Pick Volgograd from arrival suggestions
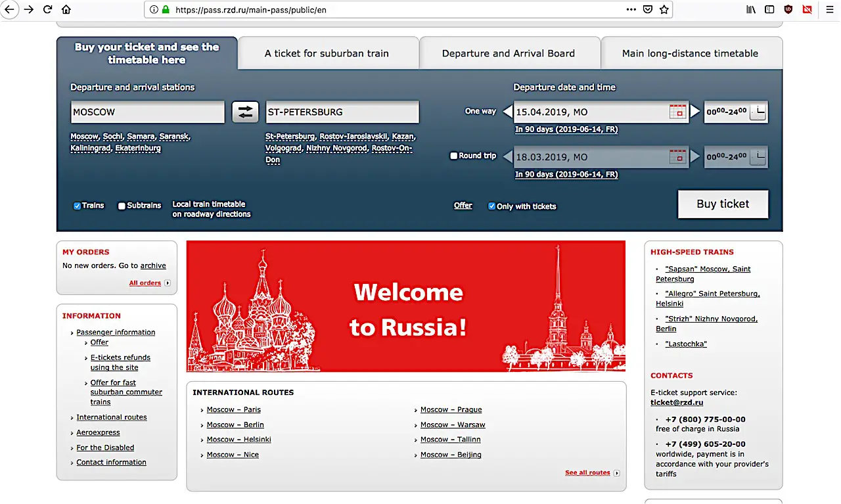The width and height of the screenshot is (841, 504). point(283,149)
